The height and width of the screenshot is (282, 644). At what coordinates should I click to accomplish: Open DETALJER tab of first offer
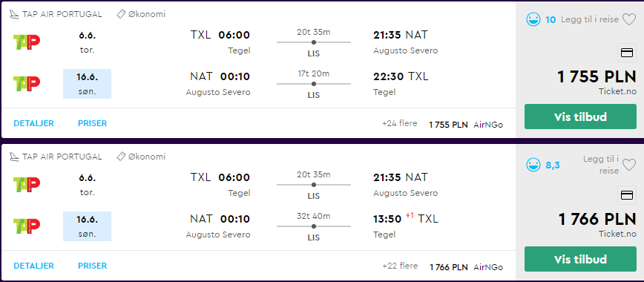[33, 123]
